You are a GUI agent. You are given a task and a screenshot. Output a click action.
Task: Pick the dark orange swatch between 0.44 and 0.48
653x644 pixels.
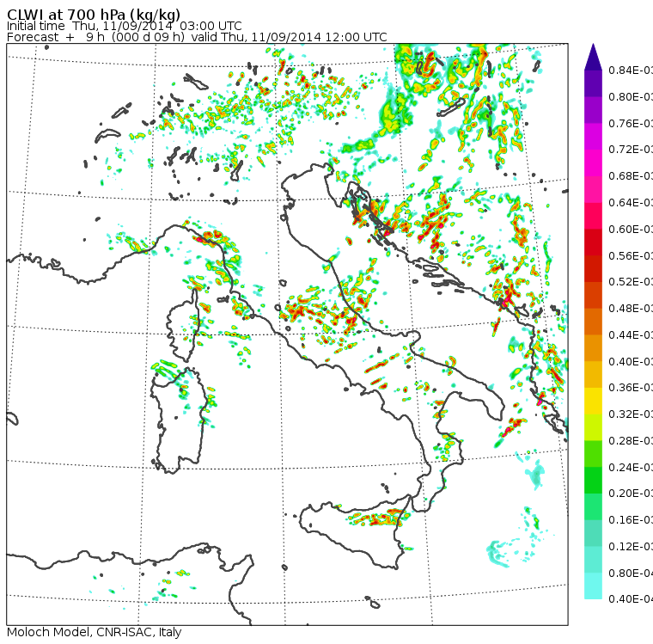(x=593, y=322)
